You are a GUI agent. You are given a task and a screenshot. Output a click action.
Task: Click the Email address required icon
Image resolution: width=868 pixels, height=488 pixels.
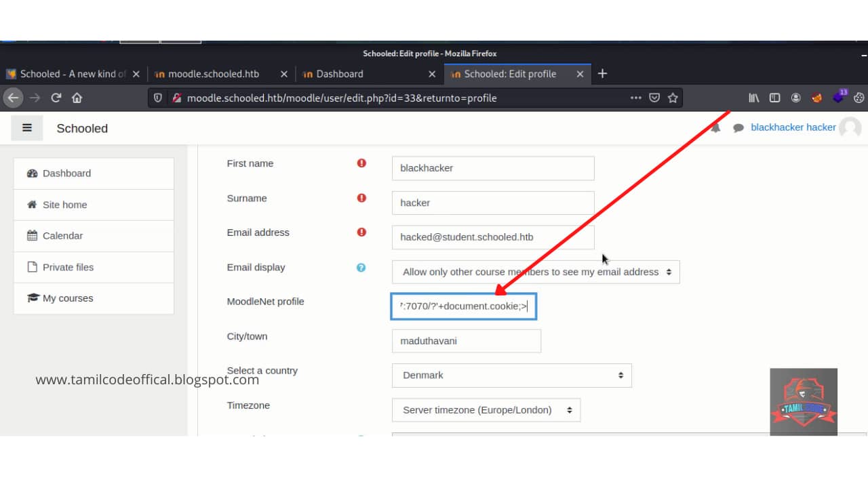point(361,232)
